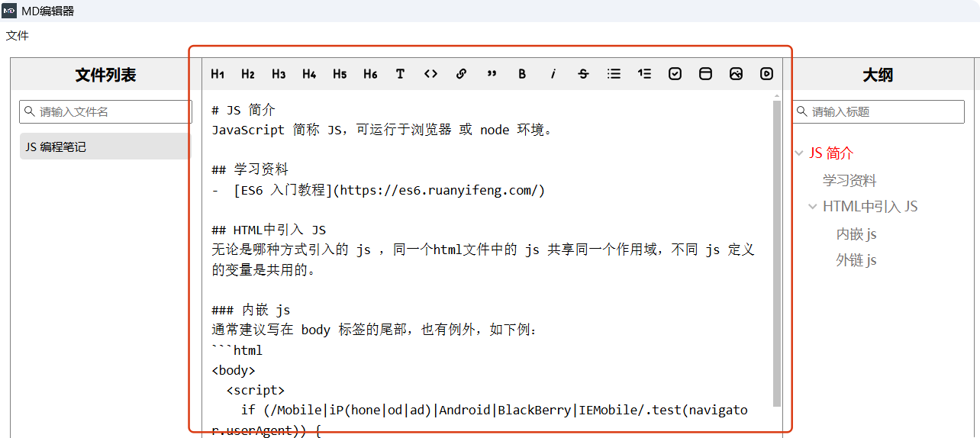Click the '<script>' line in editor
The image size is (980, 438).
tap(256, 390)
